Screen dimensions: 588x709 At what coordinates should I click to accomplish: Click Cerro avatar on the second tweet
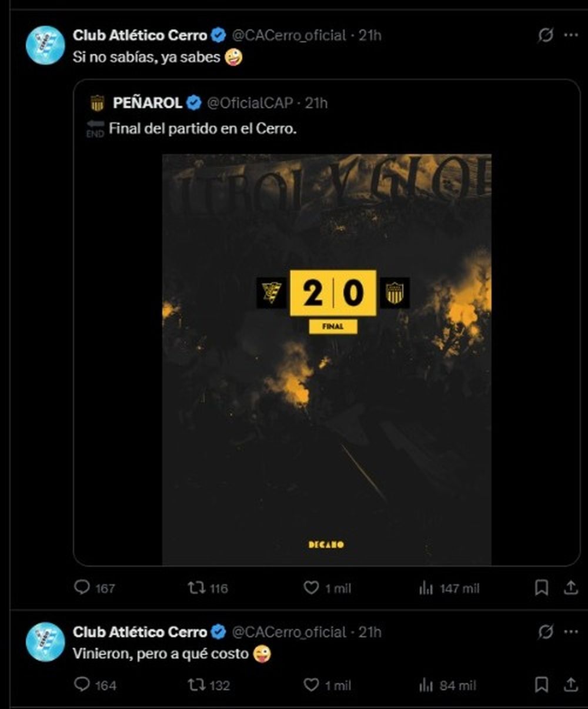coord(45,641)
